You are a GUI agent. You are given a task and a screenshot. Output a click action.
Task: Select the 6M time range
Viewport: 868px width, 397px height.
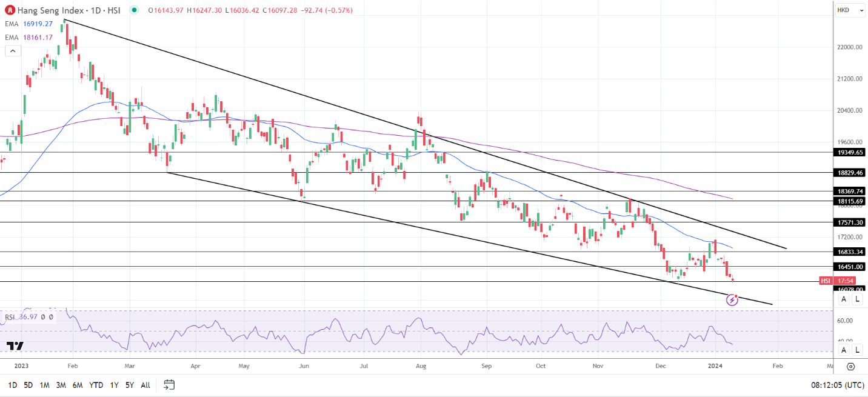(78, 385)
